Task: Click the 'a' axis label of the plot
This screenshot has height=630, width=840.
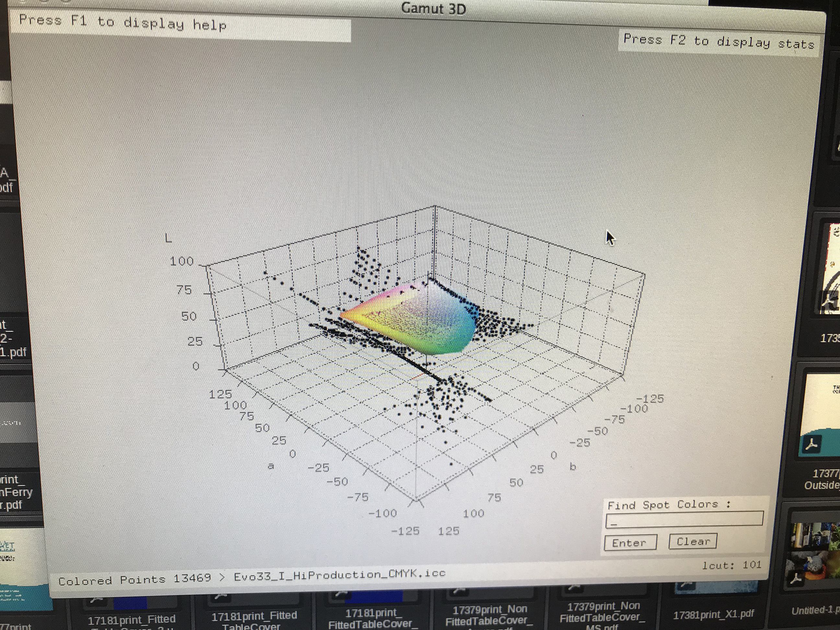Action: [271, 466]
